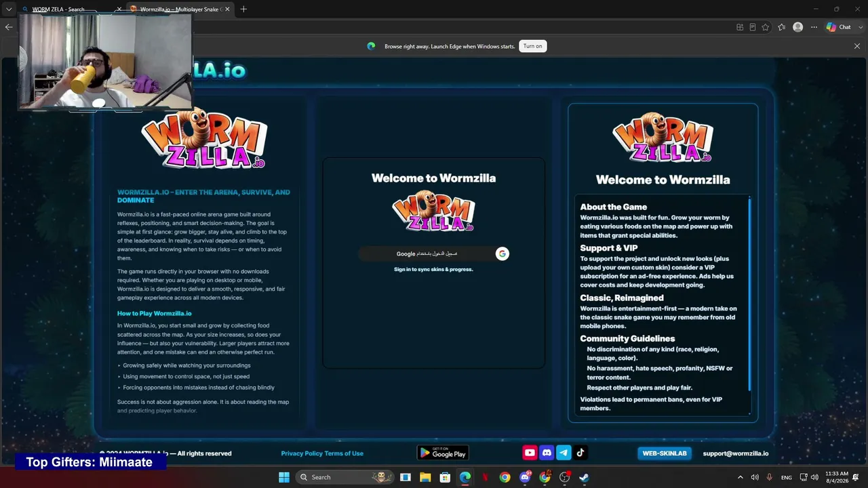Image resolution: width=868 pixels, height=488 pixels.
Task: Open Task View on the taskbar
Action: (x=406, y=477)
